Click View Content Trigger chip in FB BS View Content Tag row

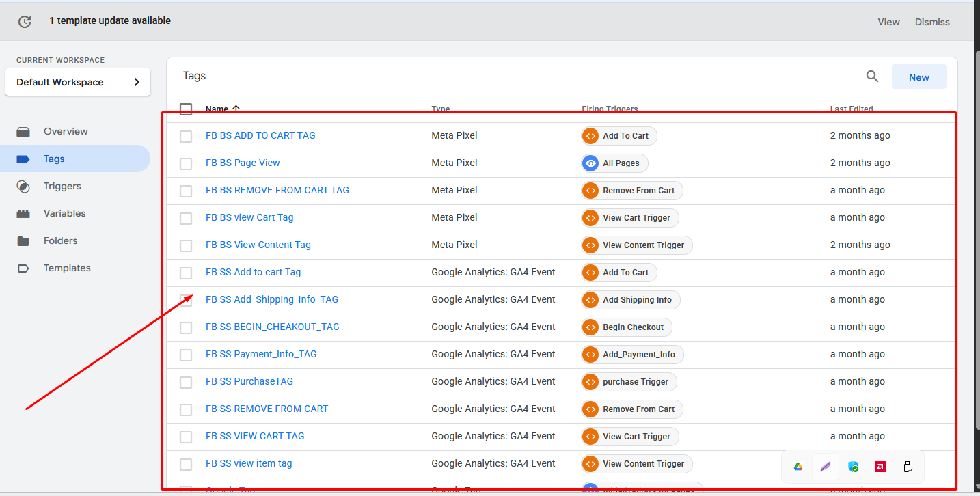637,245
